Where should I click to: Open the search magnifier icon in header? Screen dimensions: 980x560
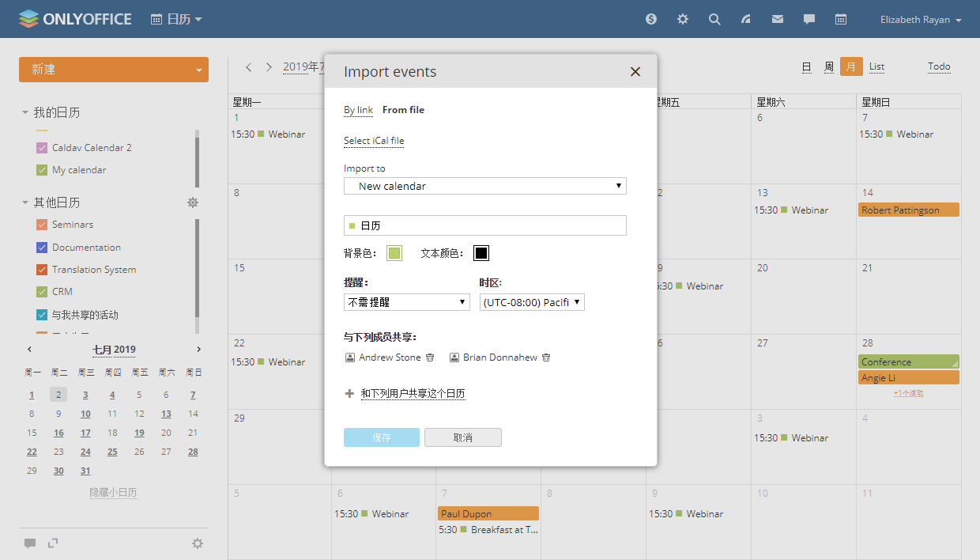[x=714, y=19]
